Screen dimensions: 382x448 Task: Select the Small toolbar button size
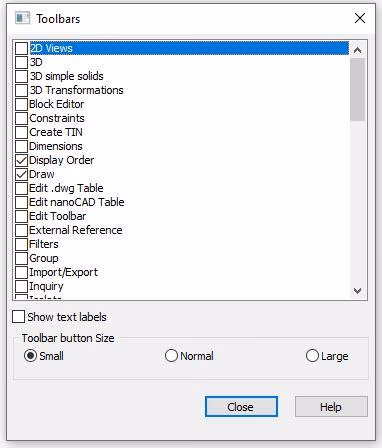[x=30, y=356]
